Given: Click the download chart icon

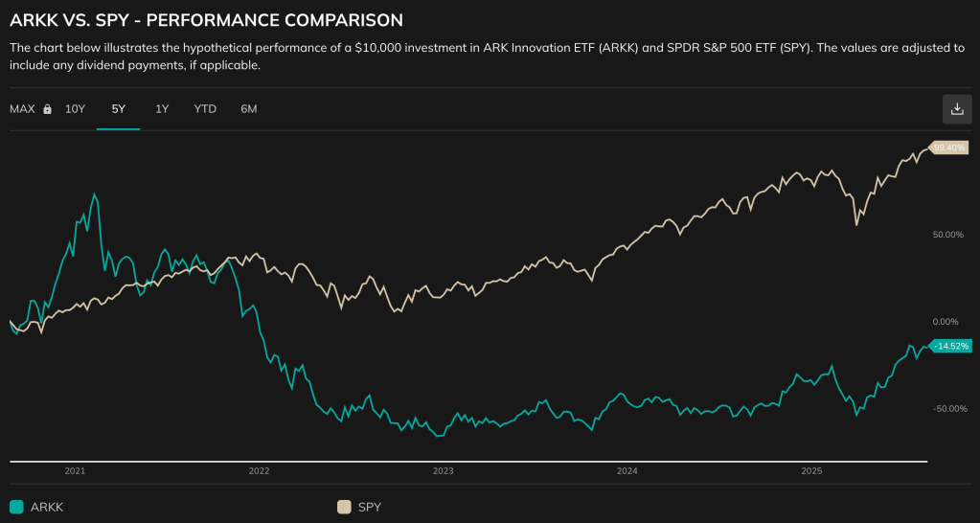Looking at the screenshot, I should coord(956,109).
